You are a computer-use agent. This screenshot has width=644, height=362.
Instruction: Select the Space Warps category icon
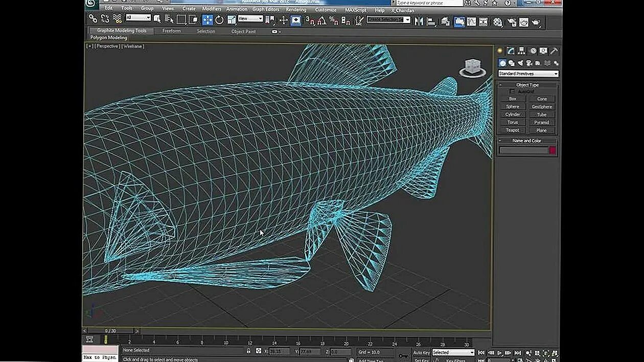[547, 63]
